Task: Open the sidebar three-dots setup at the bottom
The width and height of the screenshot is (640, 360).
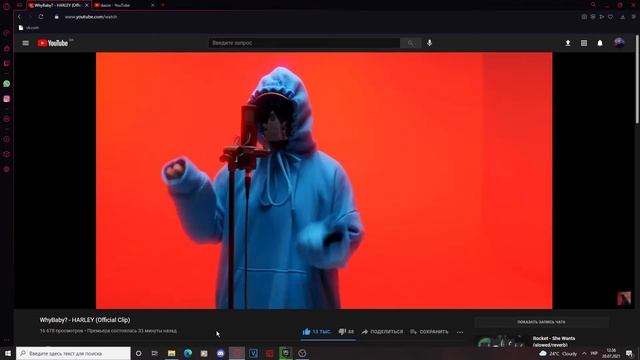Action: click(7, 340)
